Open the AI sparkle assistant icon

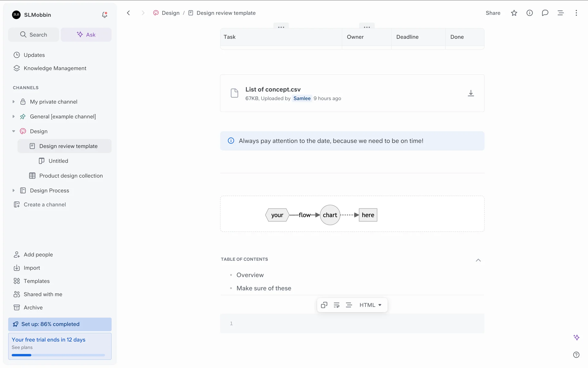pyautogui.click(x=576, y=337)
